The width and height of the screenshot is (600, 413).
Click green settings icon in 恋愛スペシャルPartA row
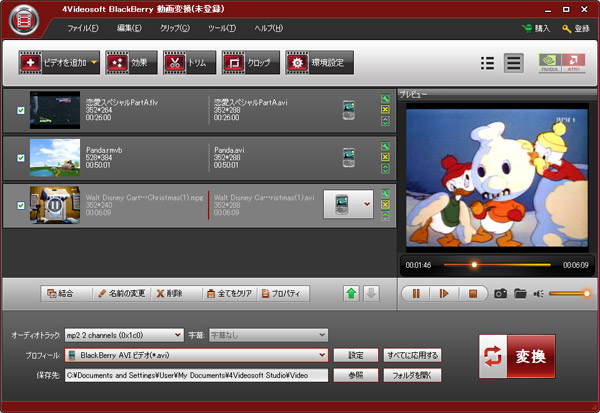pos(385,99)
